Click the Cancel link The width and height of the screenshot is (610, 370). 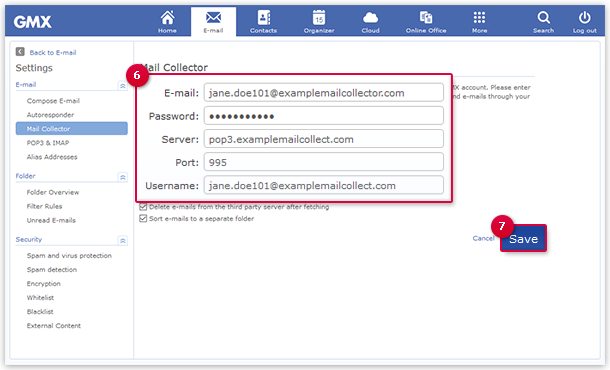coord(483,238)
